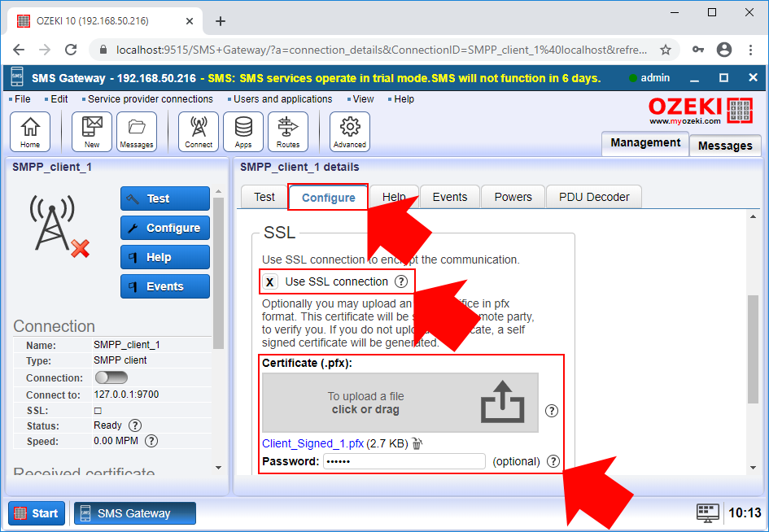Switch to the PDU Decoder tab

(594, 197)
